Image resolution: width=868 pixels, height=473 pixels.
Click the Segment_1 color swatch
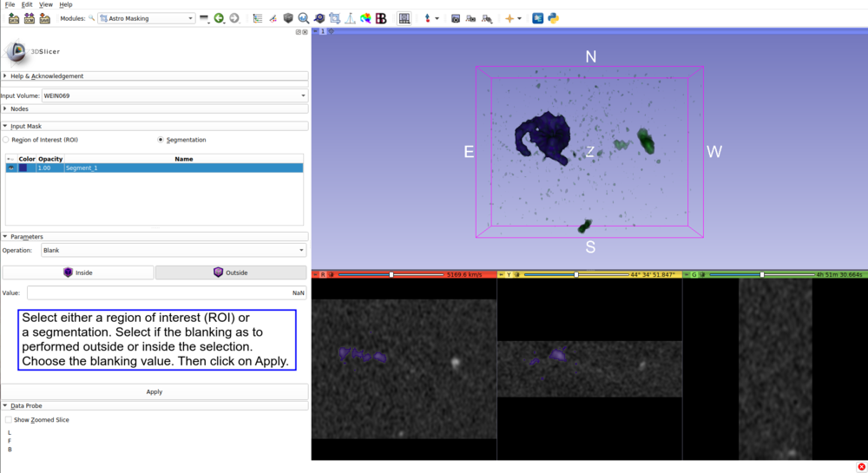23,168
